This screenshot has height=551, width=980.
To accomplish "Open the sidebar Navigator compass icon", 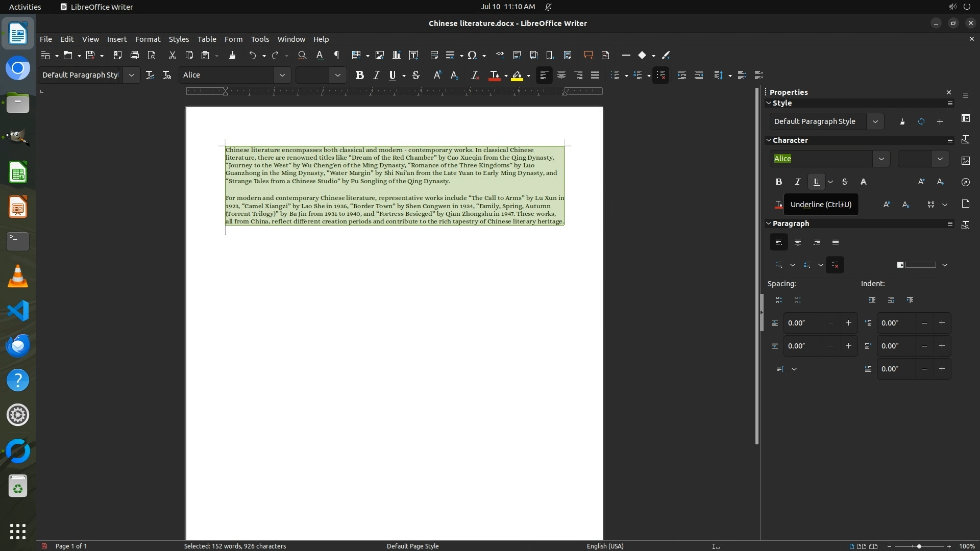I will tap(965, 182).
